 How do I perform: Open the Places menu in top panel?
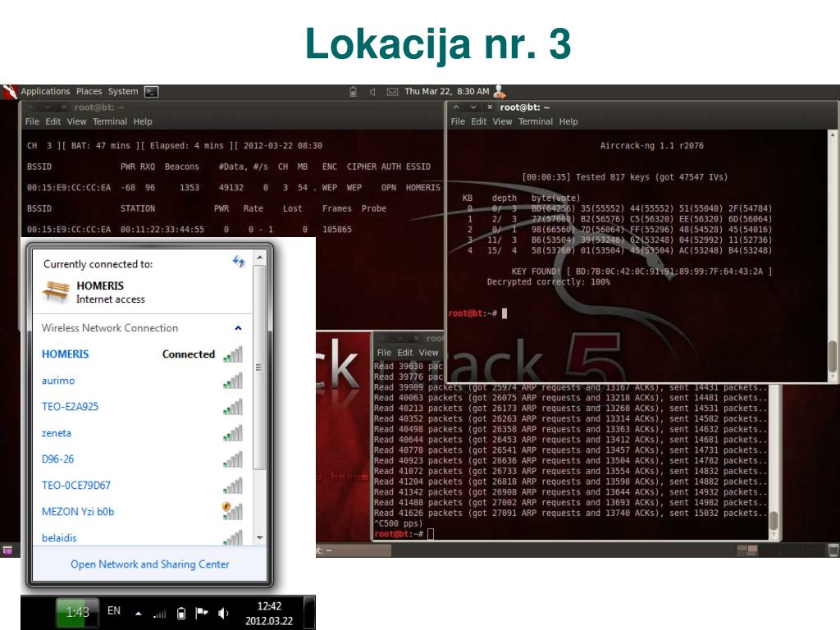(x=89, y=92)
